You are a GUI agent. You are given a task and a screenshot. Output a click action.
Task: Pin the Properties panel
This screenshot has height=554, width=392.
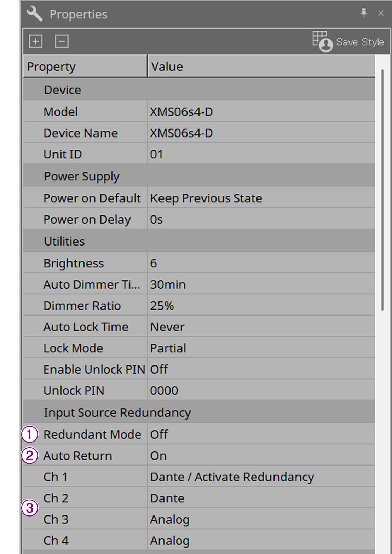364,13
